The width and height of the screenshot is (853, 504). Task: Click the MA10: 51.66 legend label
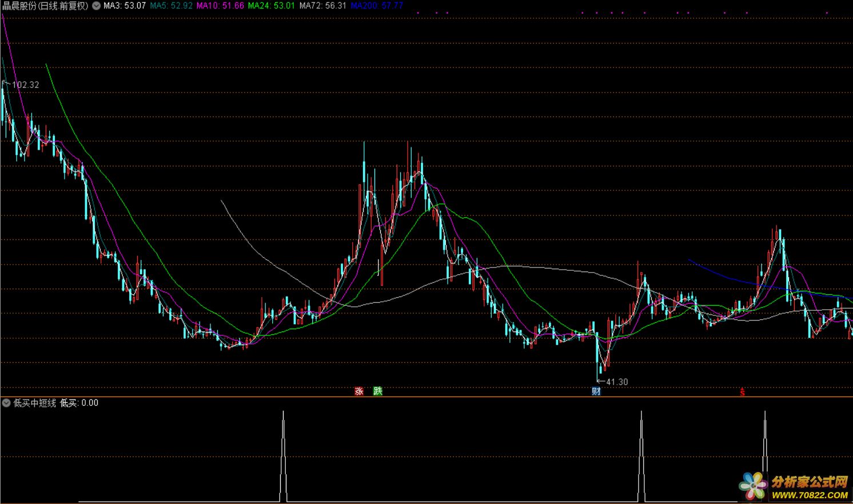point(220,6)
